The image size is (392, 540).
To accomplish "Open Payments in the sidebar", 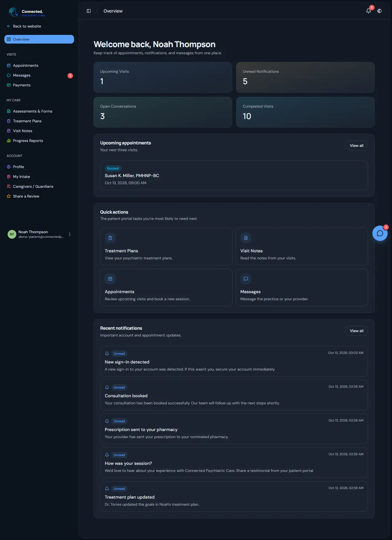I will click(x=39, y=85).
